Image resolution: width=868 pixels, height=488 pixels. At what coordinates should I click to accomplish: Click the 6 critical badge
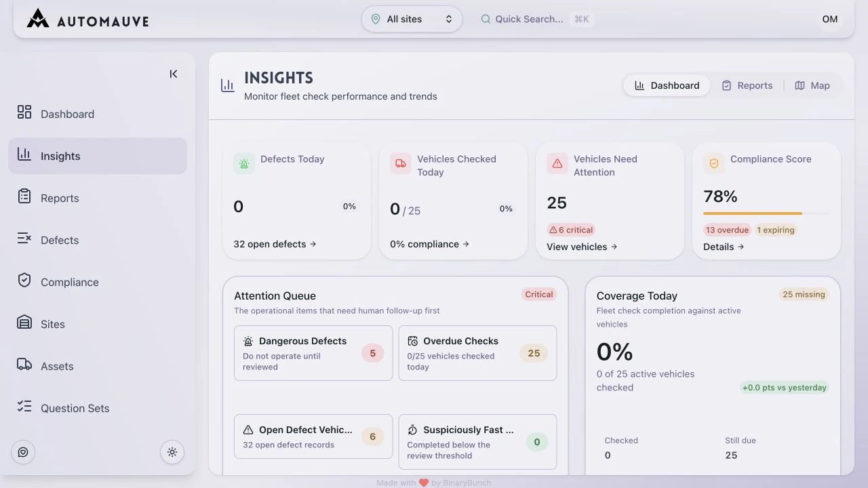[571, 230]
